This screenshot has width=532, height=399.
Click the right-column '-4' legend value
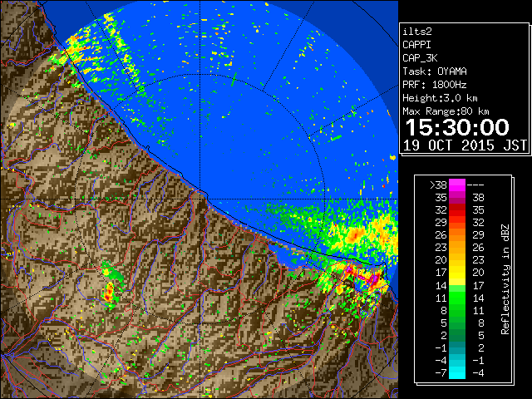click(x=478, y=372)
